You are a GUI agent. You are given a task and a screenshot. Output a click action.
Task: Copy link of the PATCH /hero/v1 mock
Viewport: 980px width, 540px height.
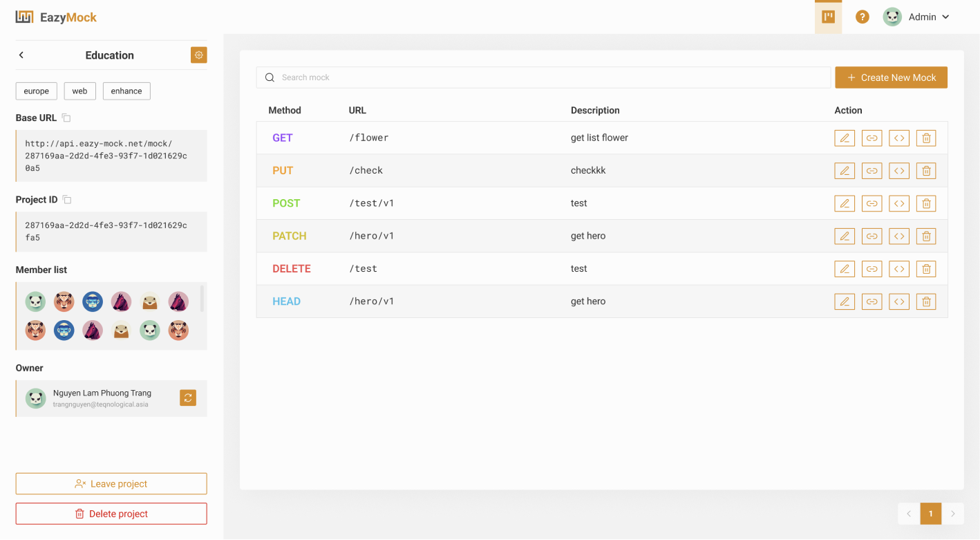[x=872, y=236]
